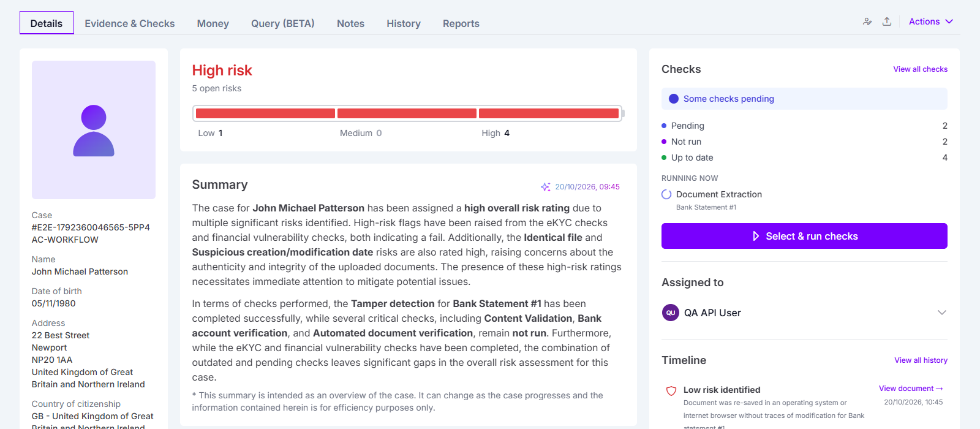Click the timeline timestamp 20/10/2026, 10:45
980x429 pixels.
click(913, 402)
